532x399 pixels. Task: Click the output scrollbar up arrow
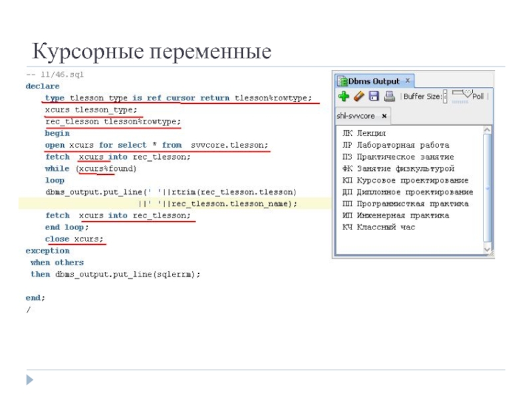(487, 130)
